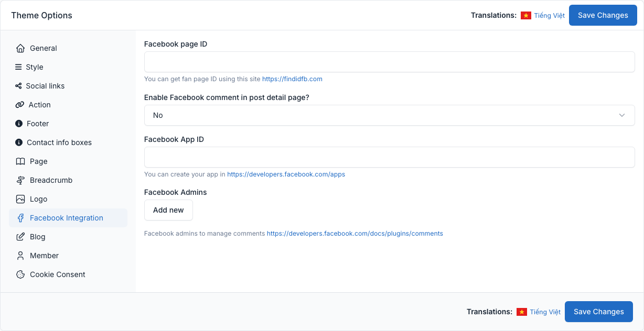The width and height of the screenshot is (644, 331).
Task: Go to the Blog settings section
Action: click(x=68, y=237)
